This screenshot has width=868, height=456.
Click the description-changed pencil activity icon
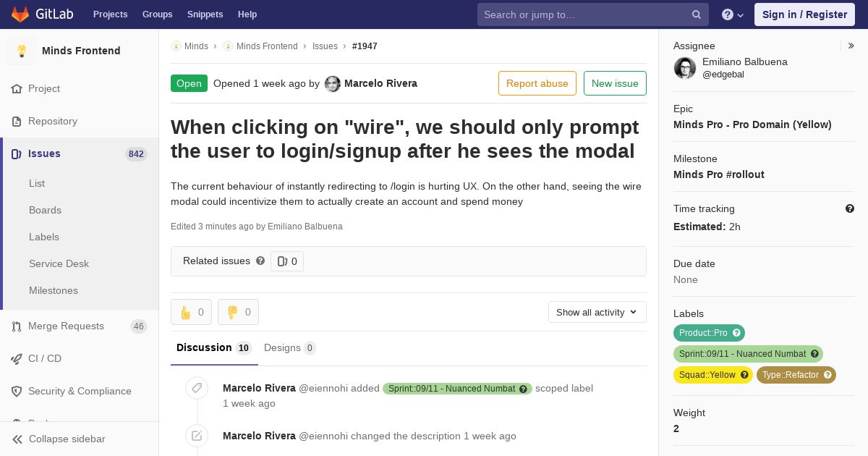(196, 436)
